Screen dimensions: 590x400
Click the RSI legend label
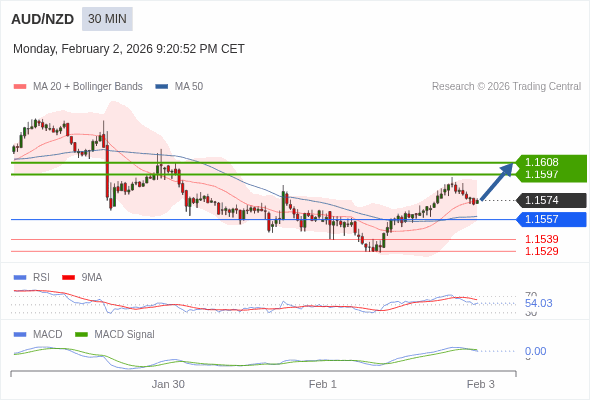(41, 278)
